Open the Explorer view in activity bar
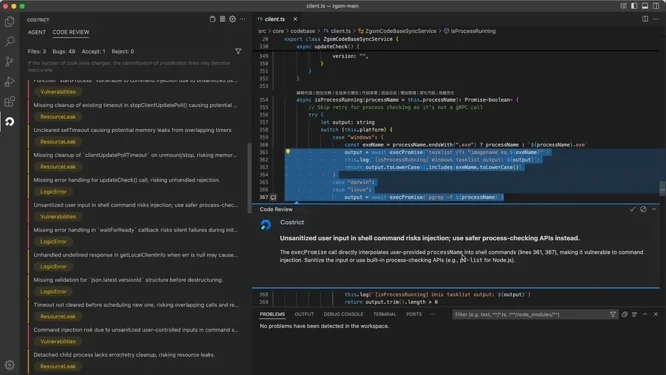 click(x=9, y=21)
